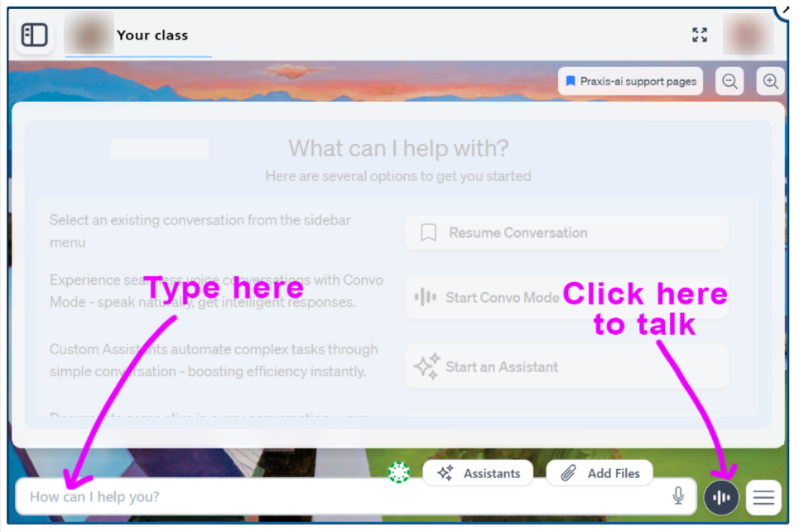Toggle the sidebar panel icon
Viewport: 799px width, 532px height.
pos(35,35)
